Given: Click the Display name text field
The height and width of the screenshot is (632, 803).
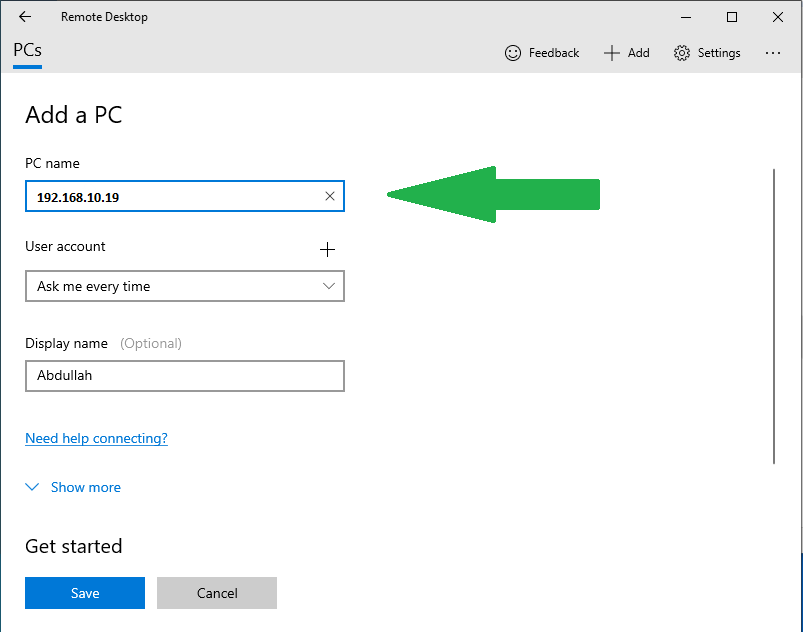Looking at the screenshot, I should coord(185,376).
